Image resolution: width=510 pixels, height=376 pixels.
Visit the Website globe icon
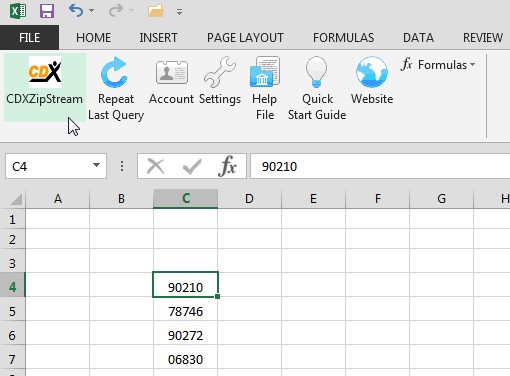click(x=372, y=72)
